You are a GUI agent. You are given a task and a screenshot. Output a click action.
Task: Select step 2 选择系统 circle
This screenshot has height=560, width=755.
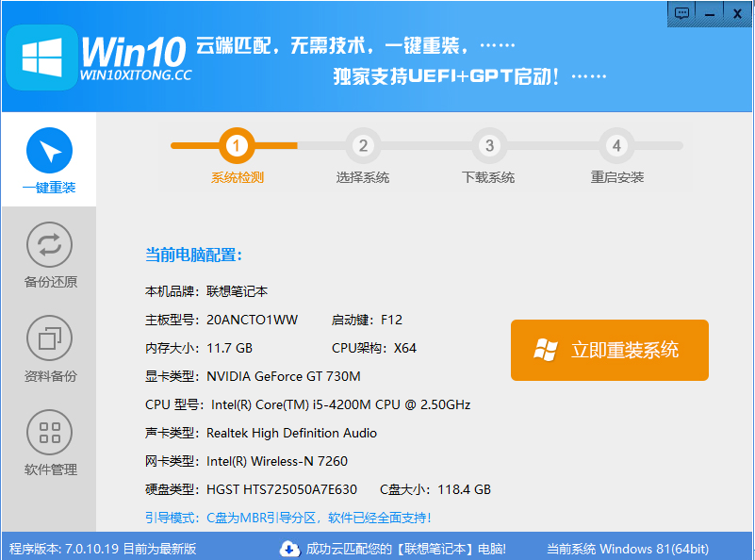(x=363, y=145)
